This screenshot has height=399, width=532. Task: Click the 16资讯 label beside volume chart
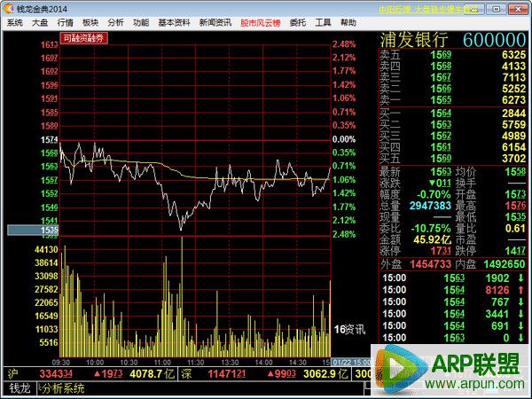tap(350, 329)
